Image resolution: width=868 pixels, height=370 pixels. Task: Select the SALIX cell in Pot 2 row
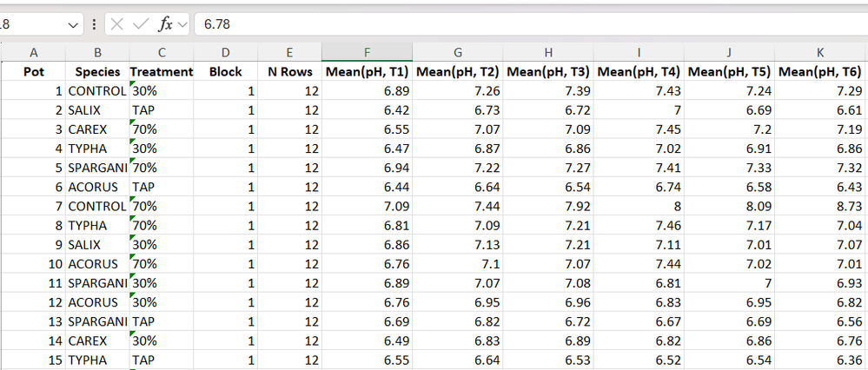pos(97,110)
